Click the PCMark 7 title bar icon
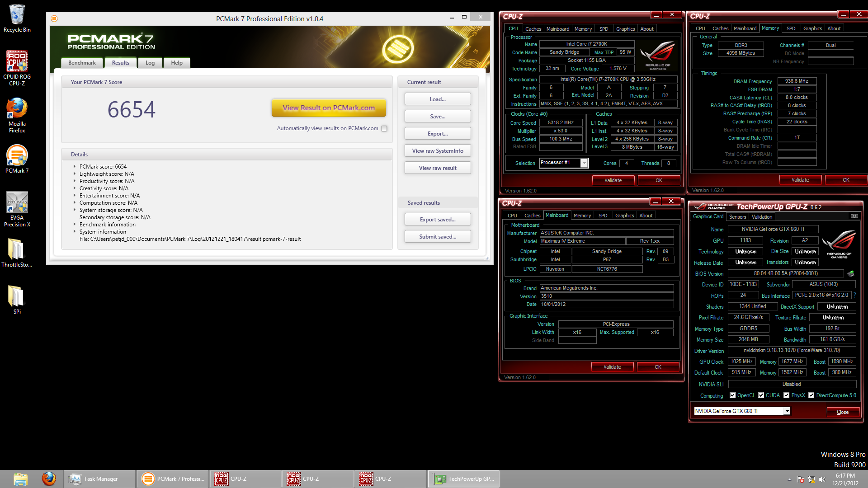Viewport: 868px width, 488px height. 54,19
